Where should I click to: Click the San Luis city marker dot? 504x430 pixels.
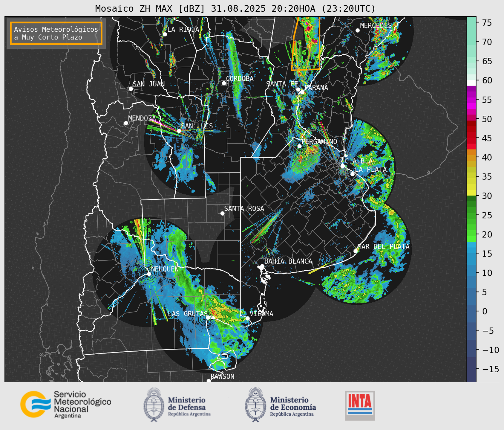click(x=179, y=131)
